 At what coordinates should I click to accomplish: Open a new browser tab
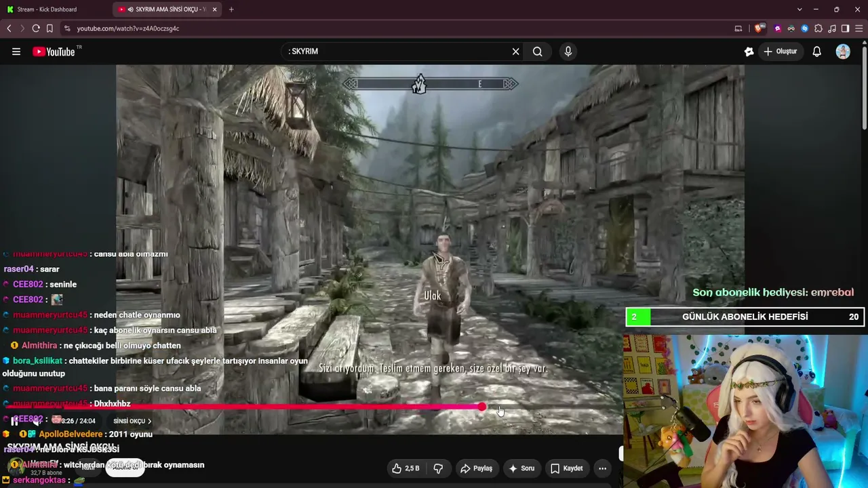click(231, 9)
